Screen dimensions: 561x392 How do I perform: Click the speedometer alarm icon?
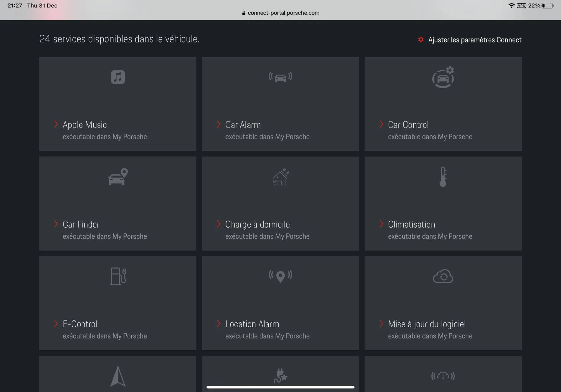tap(443, 376)
